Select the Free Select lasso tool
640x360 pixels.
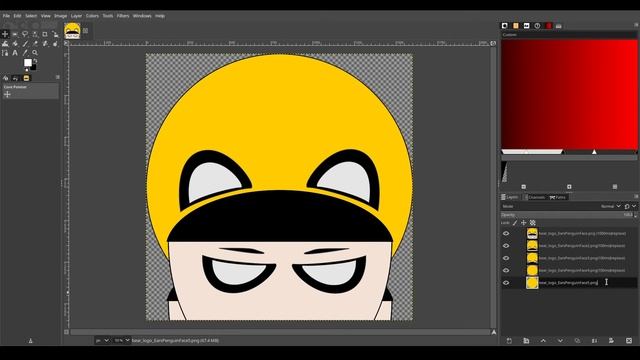25,34
